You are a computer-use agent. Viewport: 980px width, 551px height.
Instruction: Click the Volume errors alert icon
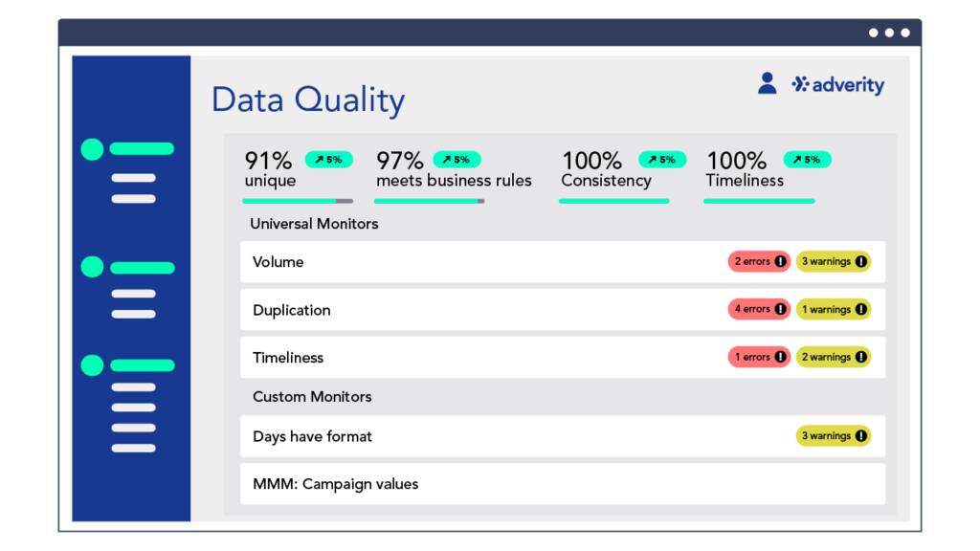[780, 262]
